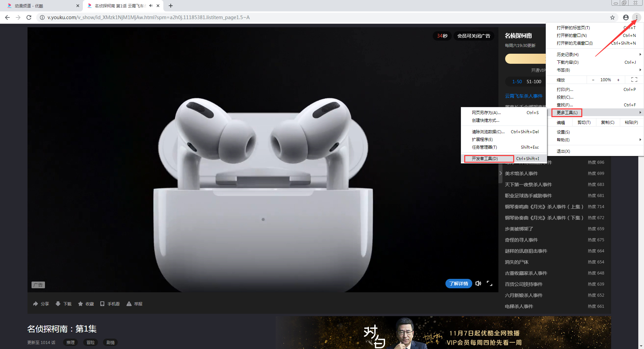Viewport: 644px width, 349px height.
Task: Click the 手机看 mobile viewing icon
Action: [103, 304]
